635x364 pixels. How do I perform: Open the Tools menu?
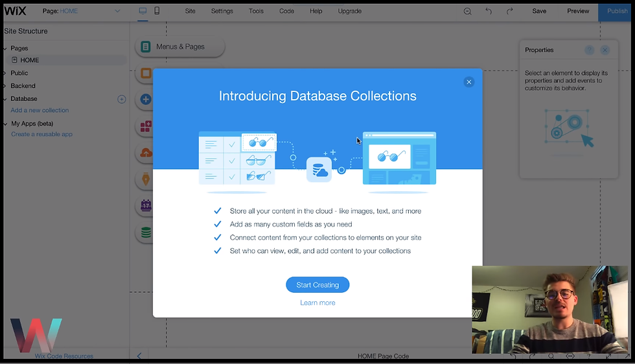[x=256, y=11]
